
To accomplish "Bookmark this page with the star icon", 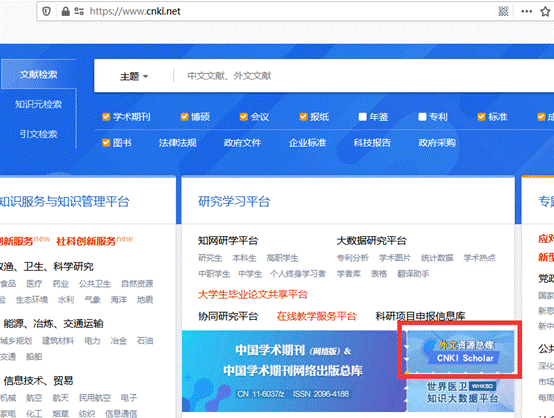I will point(545,11).
